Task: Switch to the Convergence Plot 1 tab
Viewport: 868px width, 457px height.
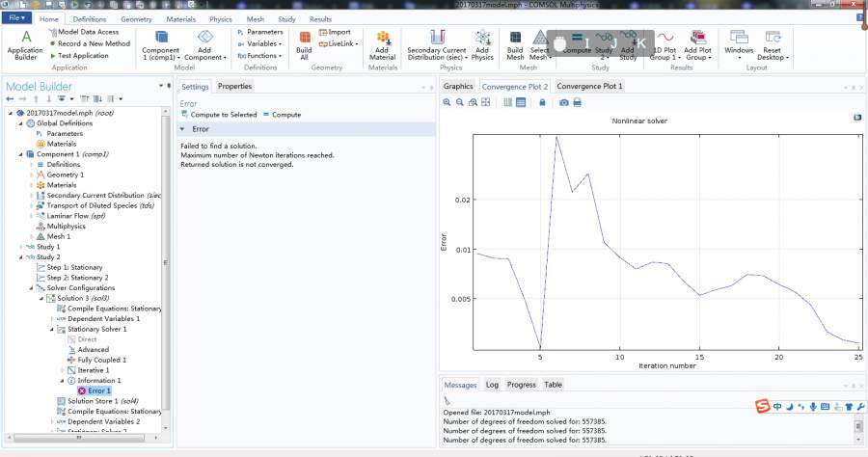Action: coord(589,87)
